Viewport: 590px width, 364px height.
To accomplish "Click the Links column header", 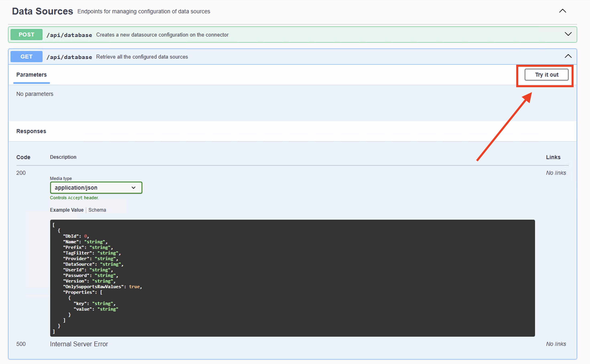I will 553,157.
